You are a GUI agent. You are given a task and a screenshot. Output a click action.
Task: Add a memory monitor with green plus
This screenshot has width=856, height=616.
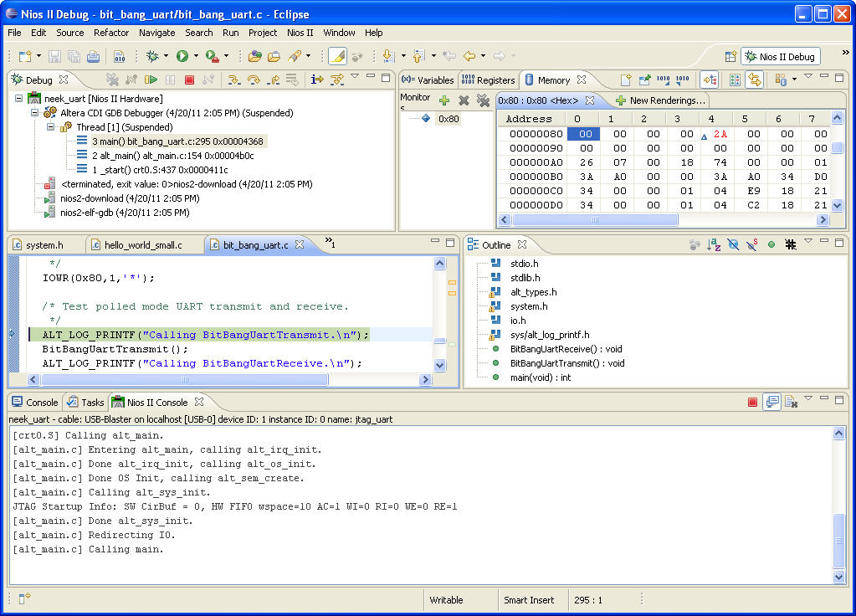(x=444, y=100)
